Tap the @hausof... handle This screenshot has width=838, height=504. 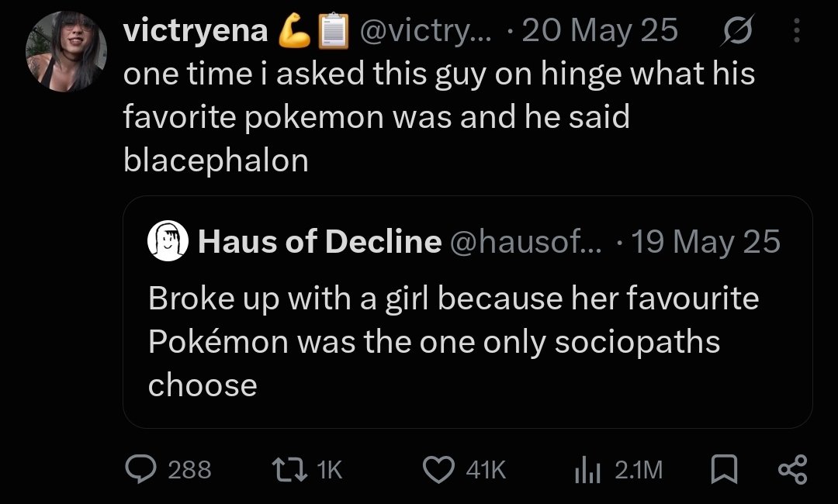point(526,241)
